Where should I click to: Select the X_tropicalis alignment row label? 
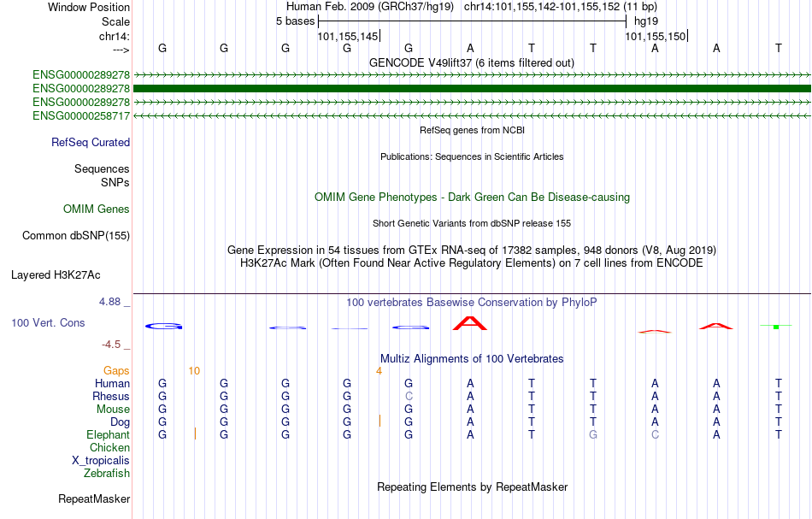pyautogui.click(x=101, y=461)
